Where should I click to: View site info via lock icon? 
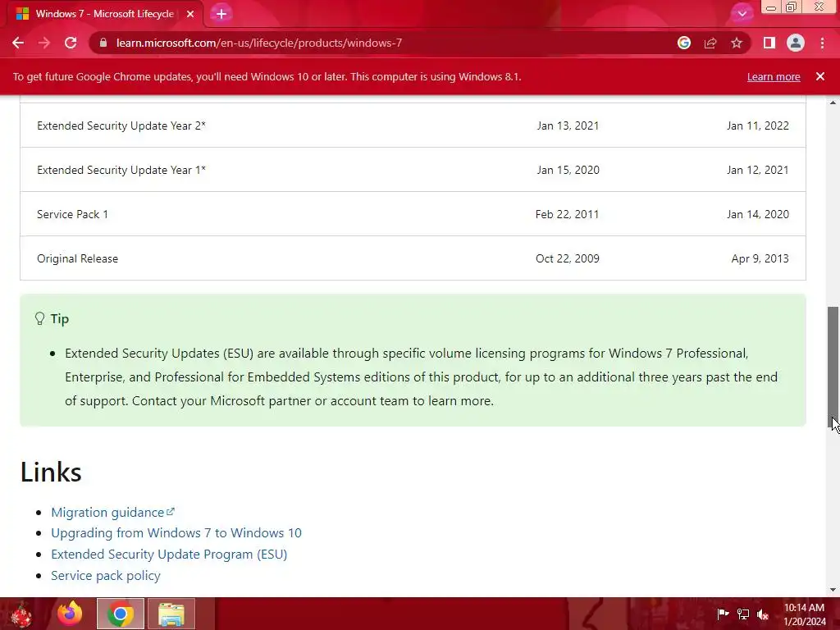coord(103,43)
